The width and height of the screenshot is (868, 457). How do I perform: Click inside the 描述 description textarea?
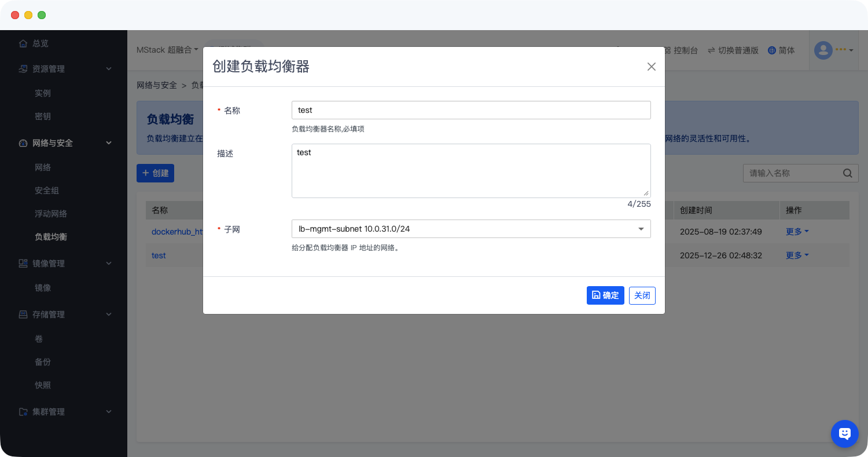470,171
